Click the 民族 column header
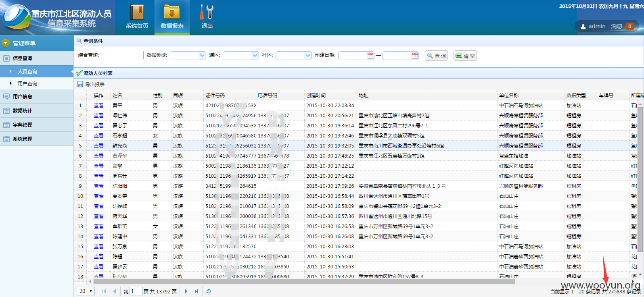644x297 pixels. [x=187, y=96]
